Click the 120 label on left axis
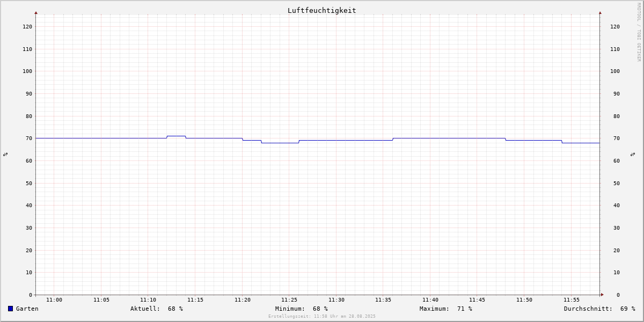 pyautogui.click(x=27, y=26)
